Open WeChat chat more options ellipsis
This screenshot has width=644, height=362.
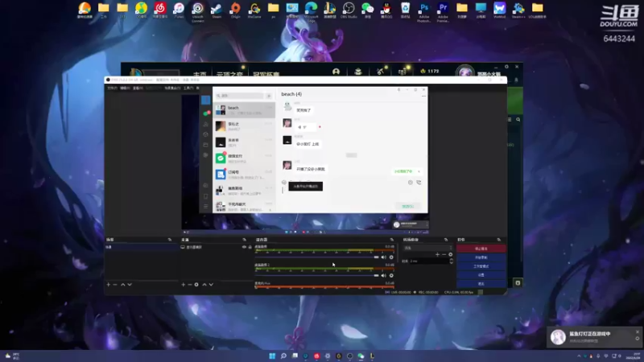click(x=423, y=96)
